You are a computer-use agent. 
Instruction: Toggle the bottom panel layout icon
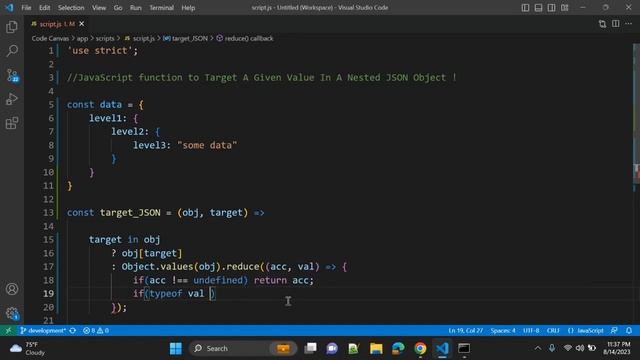(x=538, y=8)
